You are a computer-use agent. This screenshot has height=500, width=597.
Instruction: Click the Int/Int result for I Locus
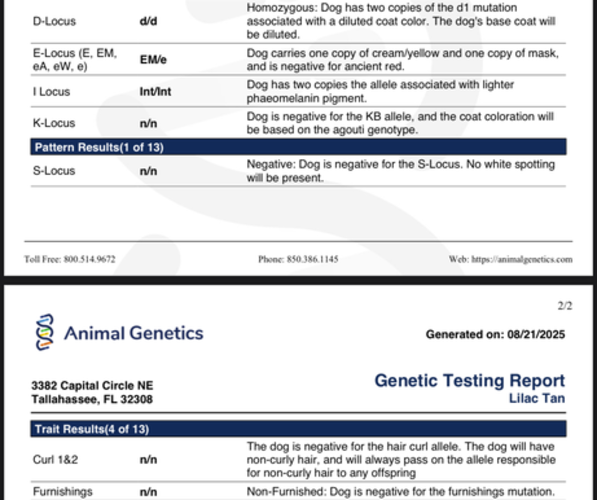pos(155,92)
